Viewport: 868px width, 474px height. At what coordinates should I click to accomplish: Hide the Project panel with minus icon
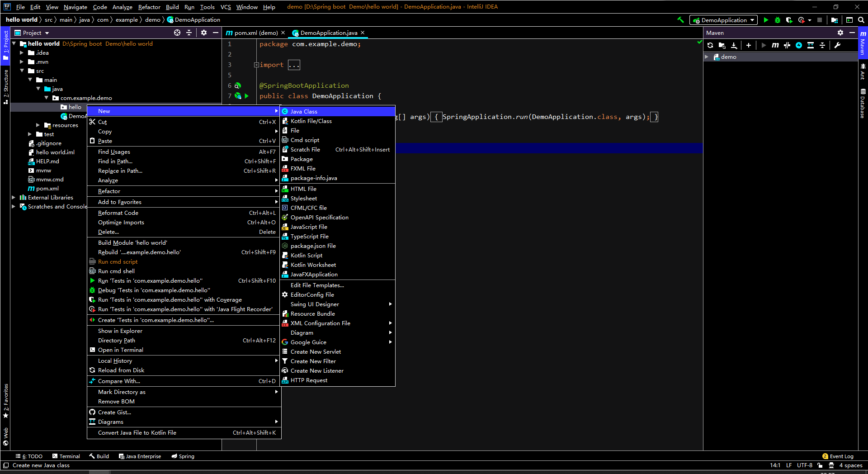point(216,33)
